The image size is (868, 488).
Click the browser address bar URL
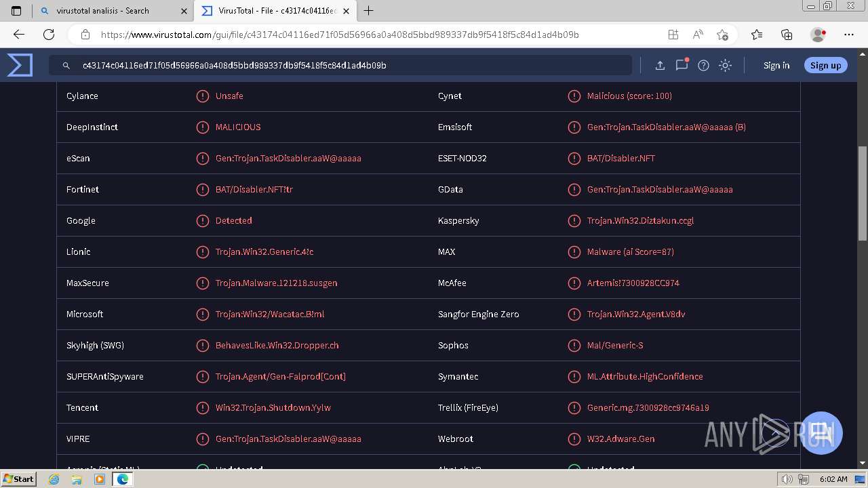coord(340,35)
